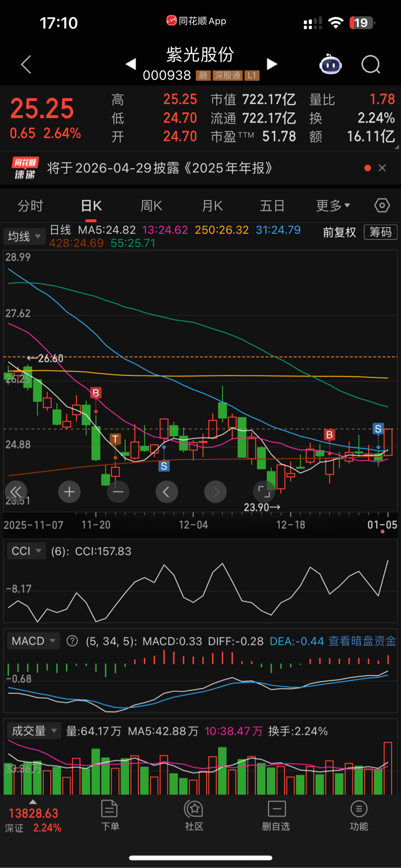Tap MA5:24.82 legend value
This screenshot has width=401, height=868.
pos(107,230)
